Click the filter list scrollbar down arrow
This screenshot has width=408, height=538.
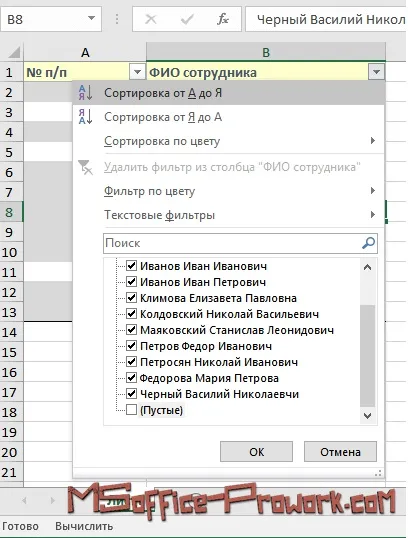(x=368, y=416)
